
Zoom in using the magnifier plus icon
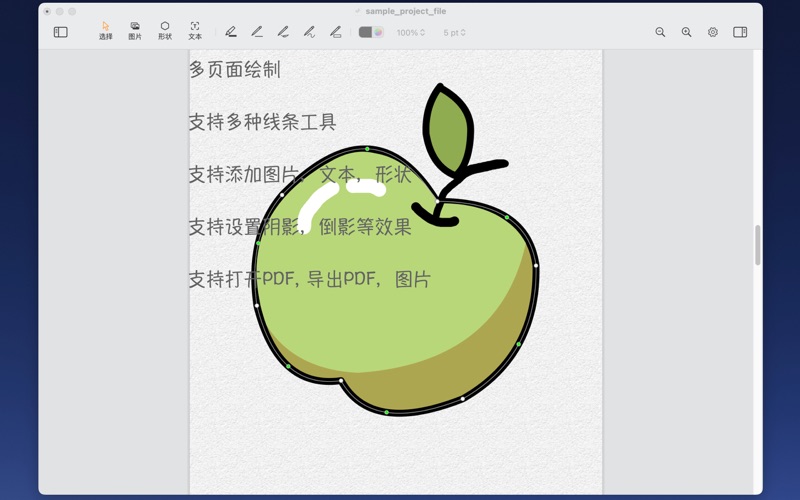tap(686, 32)
